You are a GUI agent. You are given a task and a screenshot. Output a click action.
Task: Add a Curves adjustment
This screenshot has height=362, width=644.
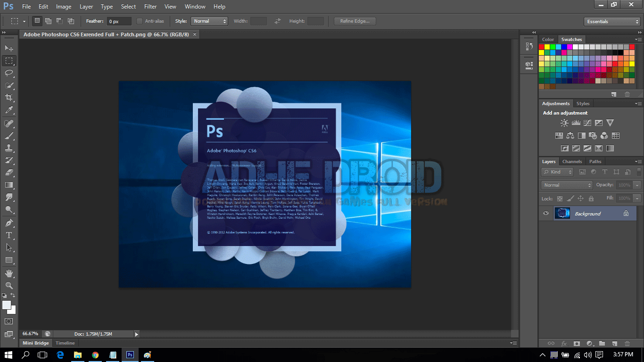[x=587, y=123]
